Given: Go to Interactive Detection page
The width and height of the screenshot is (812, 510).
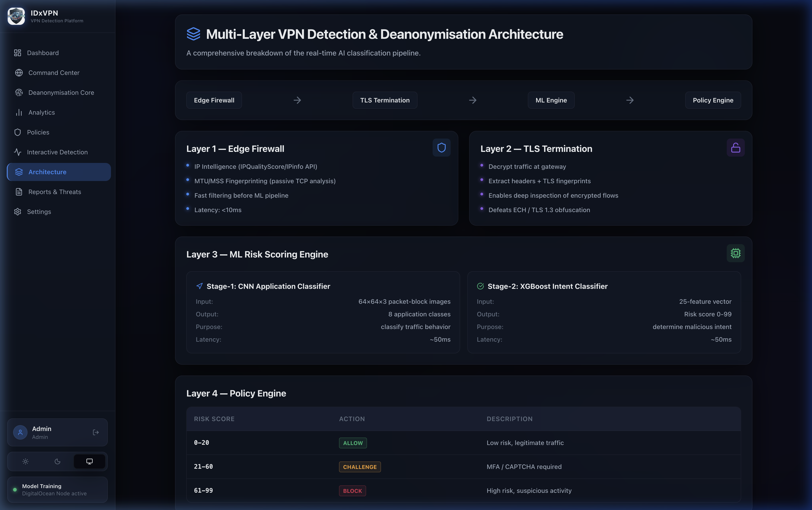Looking at the screenshot, I should coord(57,152).
